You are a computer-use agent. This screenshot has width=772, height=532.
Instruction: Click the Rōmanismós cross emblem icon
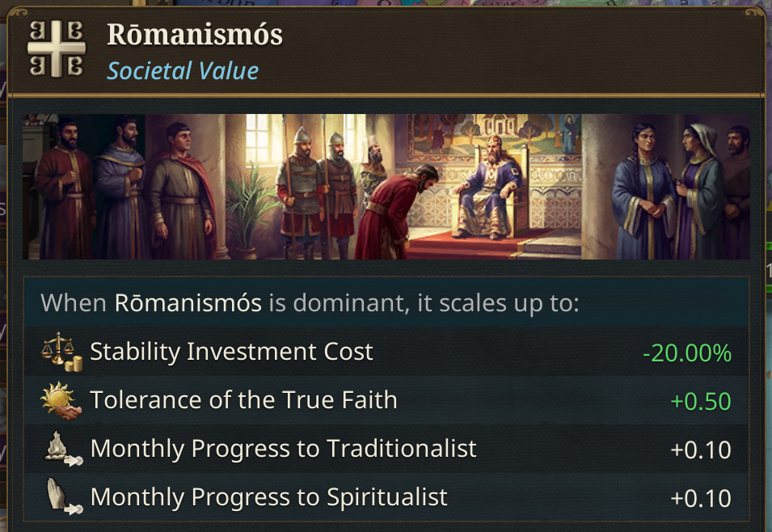click(55, 49)
